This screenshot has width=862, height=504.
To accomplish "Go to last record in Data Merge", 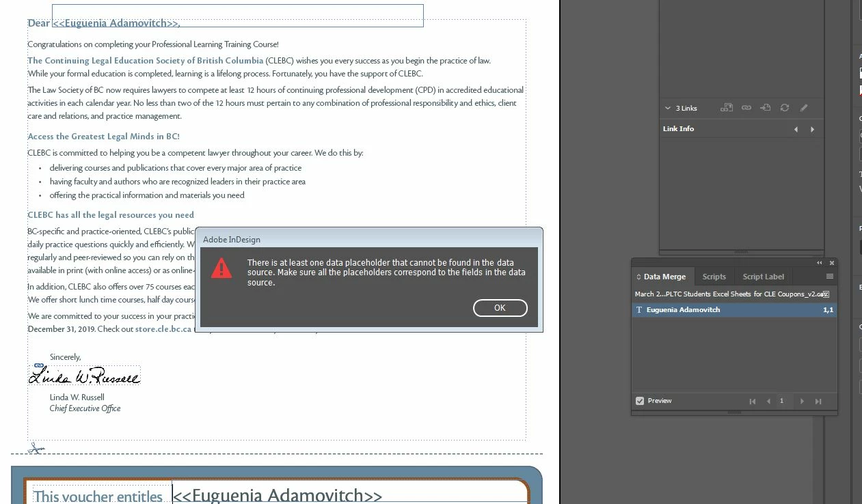I will 818,402.
